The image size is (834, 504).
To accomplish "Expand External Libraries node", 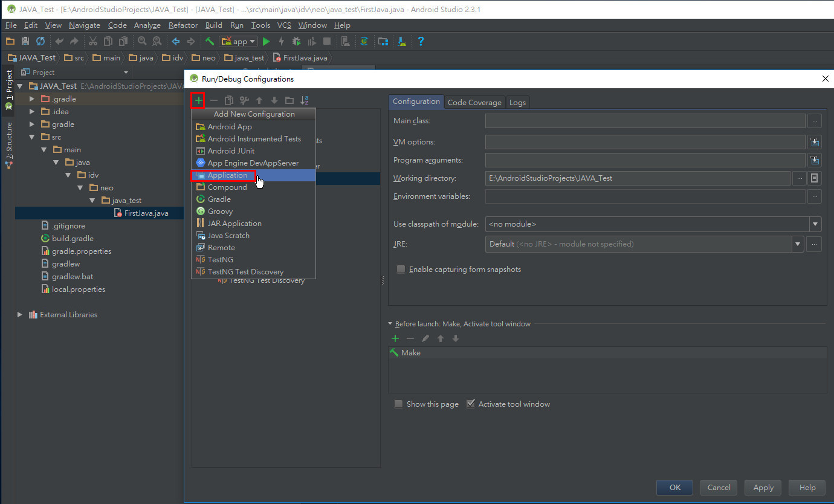I will [x=20, y=315].
